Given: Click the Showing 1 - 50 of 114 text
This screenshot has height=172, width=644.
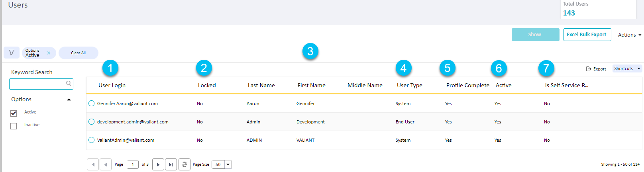Looking at the screenshot, I should [x=620, y=164].
